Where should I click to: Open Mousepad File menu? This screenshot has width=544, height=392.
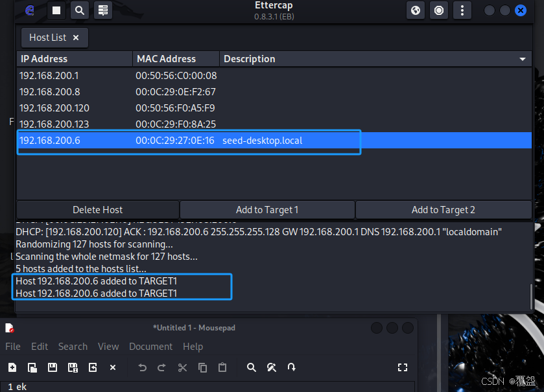point(13,347)
